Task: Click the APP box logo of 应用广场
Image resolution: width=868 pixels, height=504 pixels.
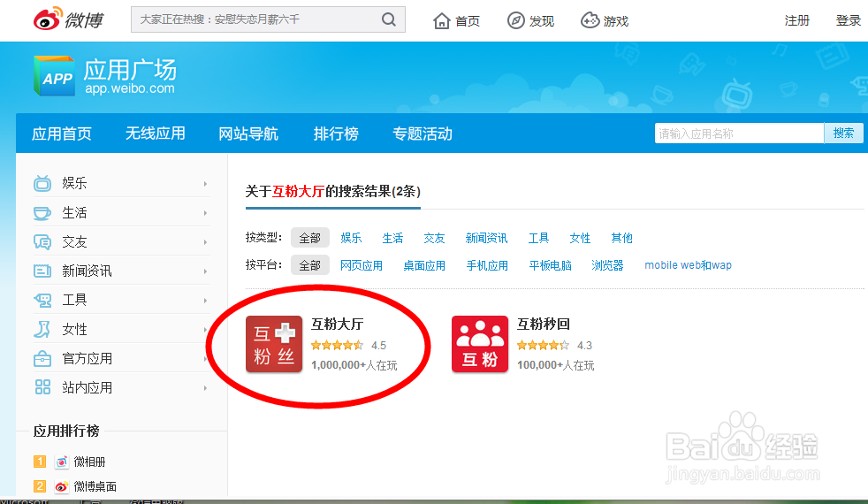Action: (54, 76)
